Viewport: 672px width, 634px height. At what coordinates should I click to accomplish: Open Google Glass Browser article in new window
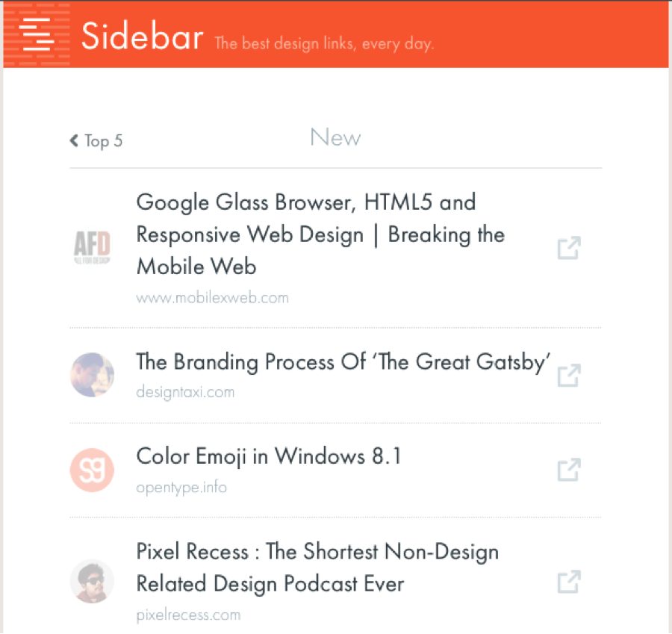coord(569,248)
